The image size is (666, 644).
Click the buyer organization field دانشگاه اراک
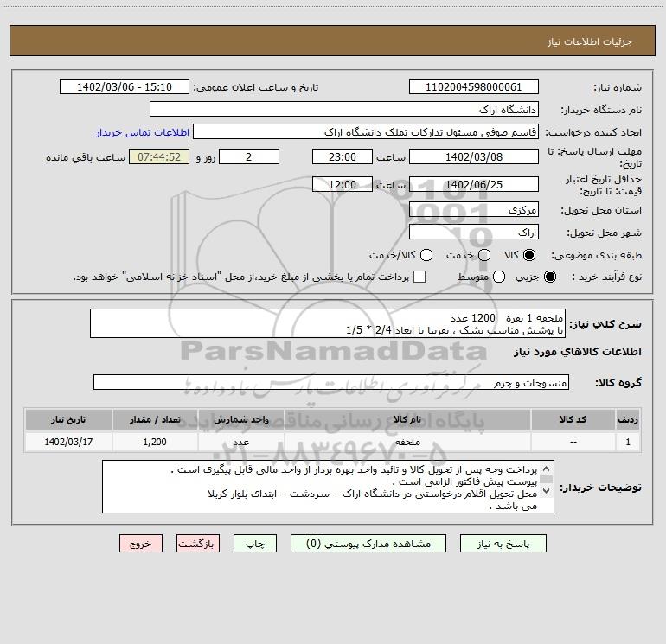click(x=344, y=109)
